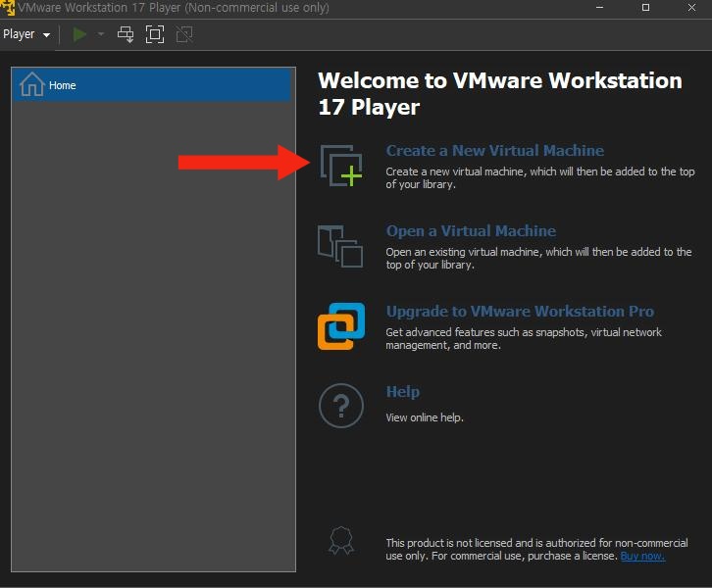Click Create a New Virtual Machine icon
The image size is (712, 588).
click(340, 165)
